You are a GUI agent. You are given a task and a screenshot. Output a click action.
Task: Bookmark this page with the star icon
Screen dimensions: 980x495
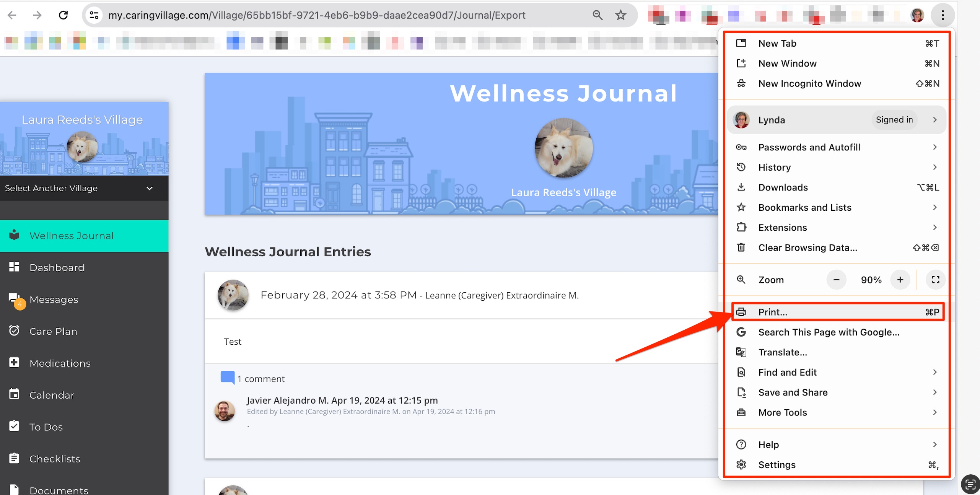(620, 15)
